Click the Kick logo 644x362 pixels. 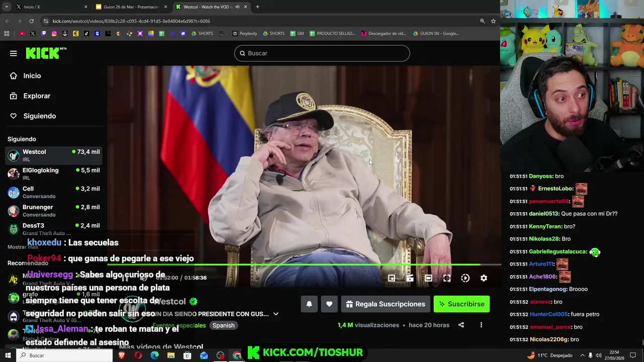click(x=46, y=53)
